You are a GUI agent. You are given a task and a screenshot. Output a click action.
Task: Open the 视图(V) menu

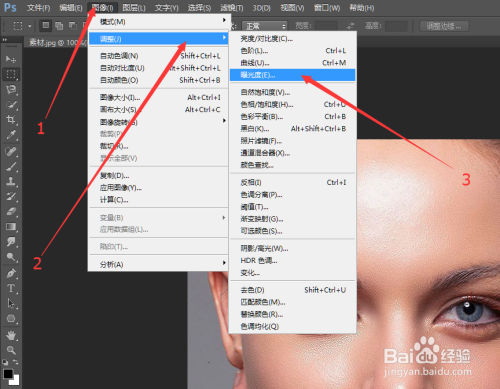click(292, 8)
